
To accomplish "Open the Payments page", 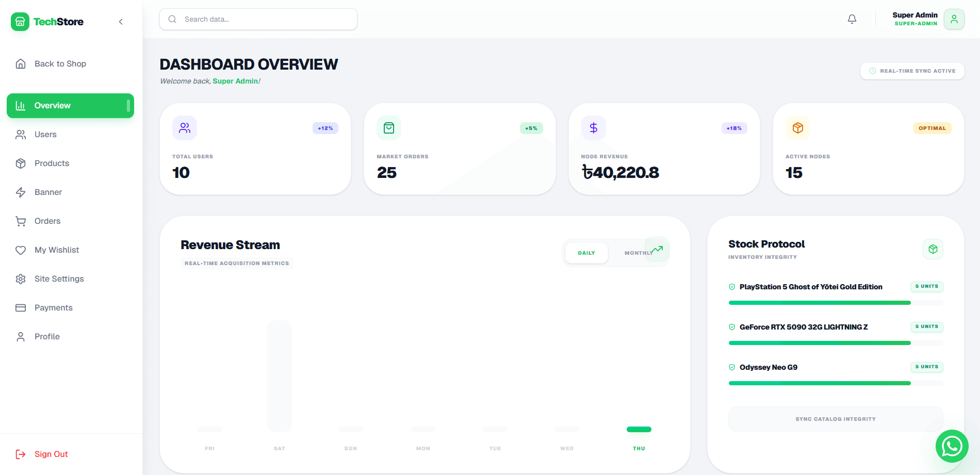I will coord(70,308).
